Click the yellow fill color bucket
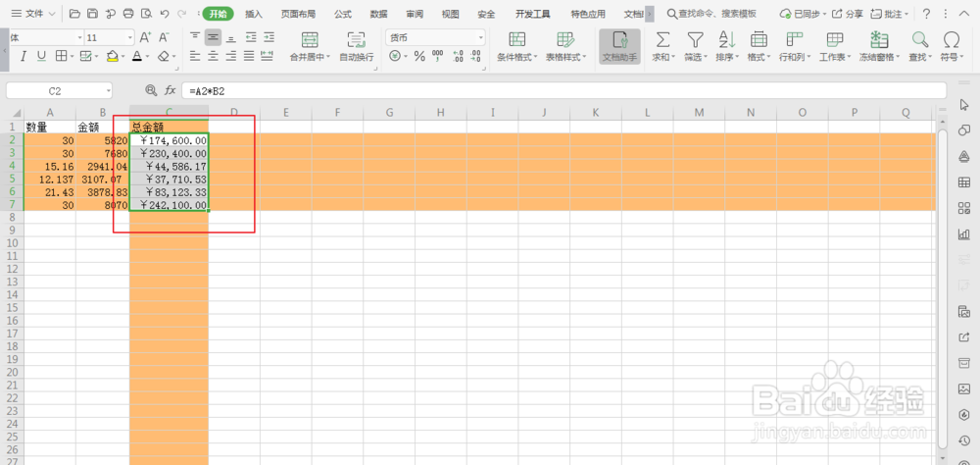 113,56
